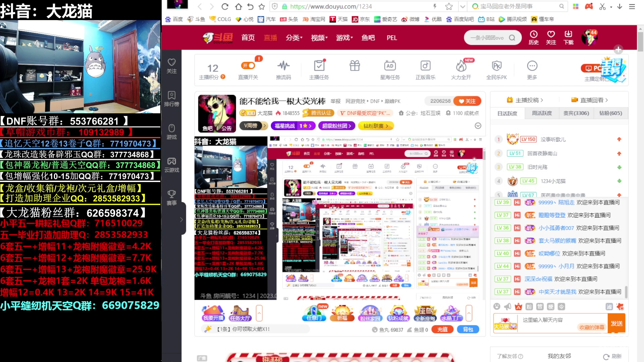Switch to the 钻粉(605) tab

[x=610, y=113]
